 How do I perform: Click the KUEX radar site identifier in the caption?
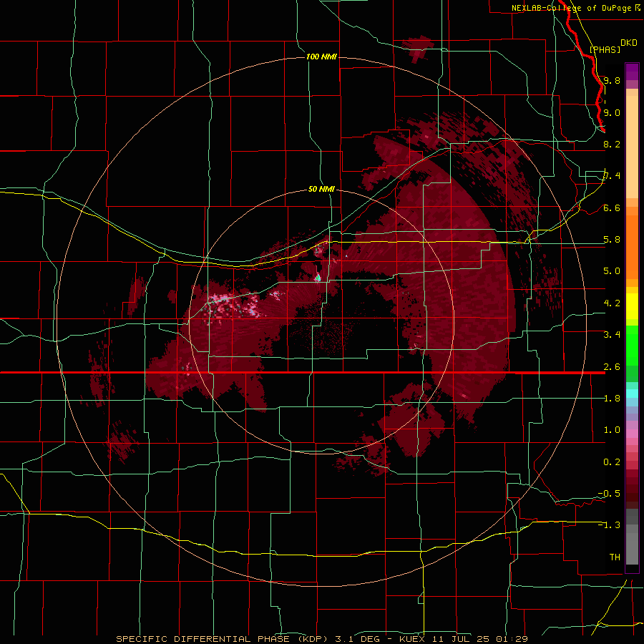[412, 639]
